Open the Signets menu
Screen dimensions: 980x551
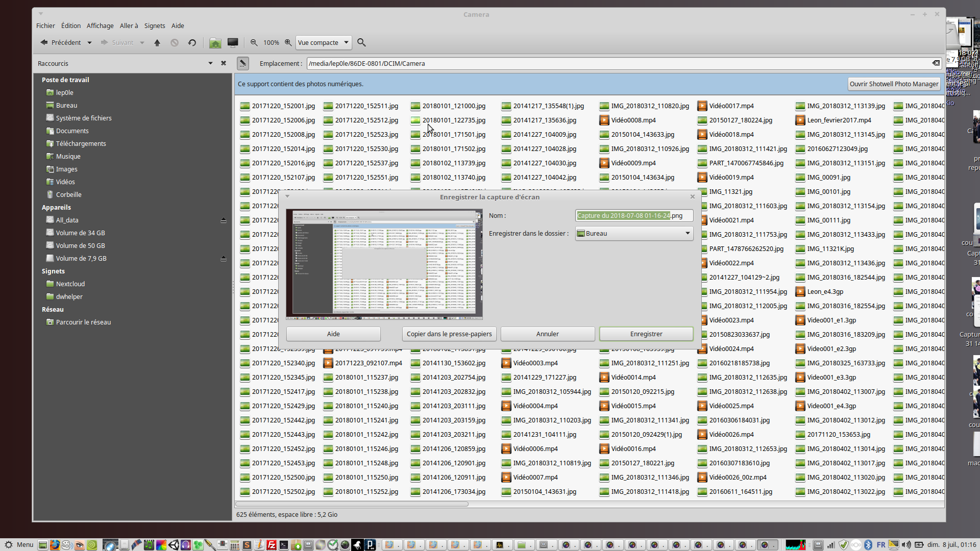click(x=155, y=26)
